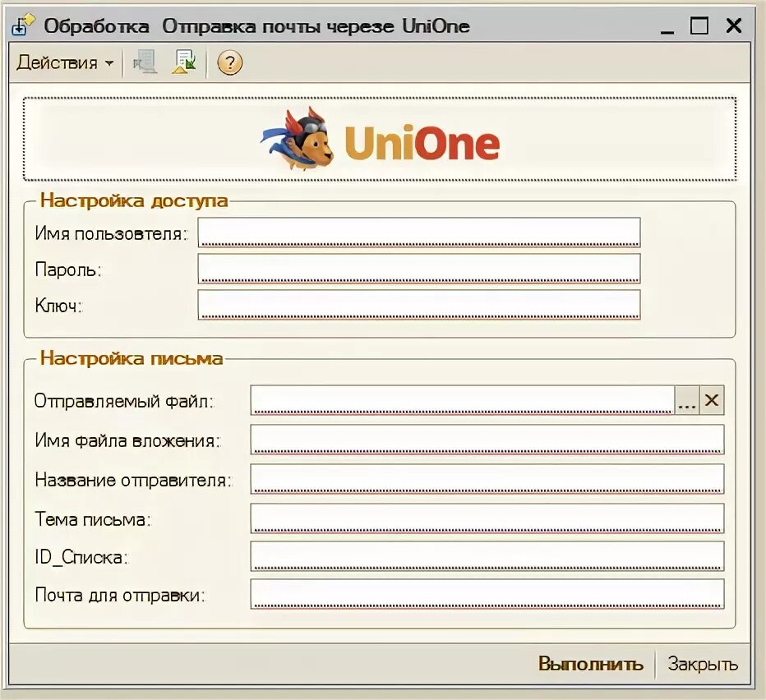This screenshot has height=700, width=766.
Task: Focus the Тема письма field
Action: 487,518
